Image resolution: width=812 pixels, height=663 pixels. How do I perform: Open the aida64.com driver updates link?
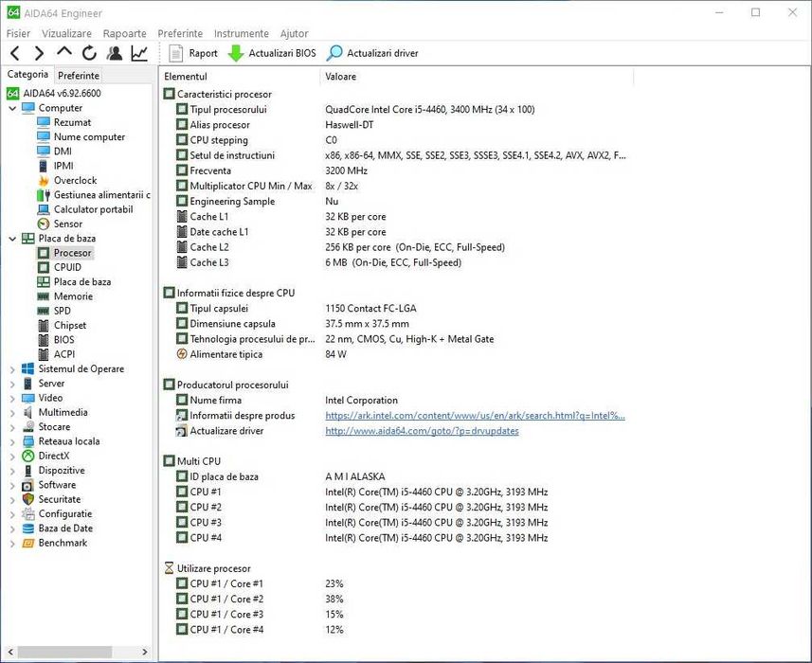pos(422,431)
